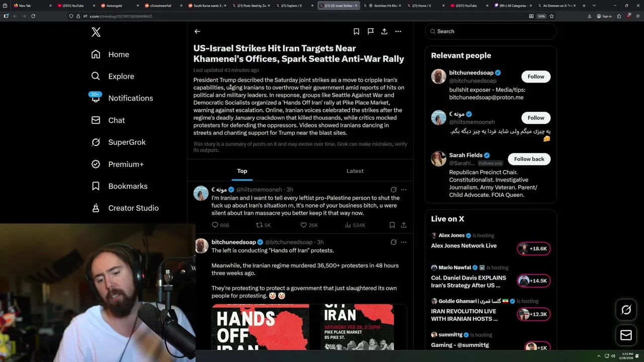Viewport: 644px width, 362px height.
Task: Join Alex Jones Network Live broadcast
Action: [463, 246]
